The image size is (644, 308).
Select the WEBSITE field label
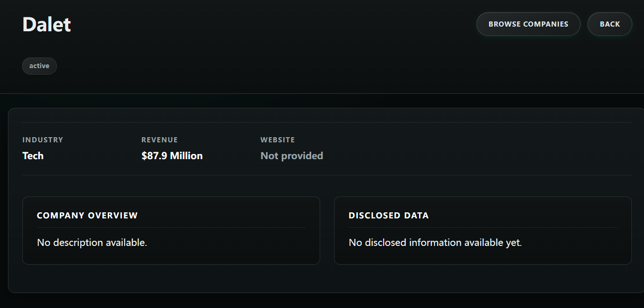(x=278, y=140)
